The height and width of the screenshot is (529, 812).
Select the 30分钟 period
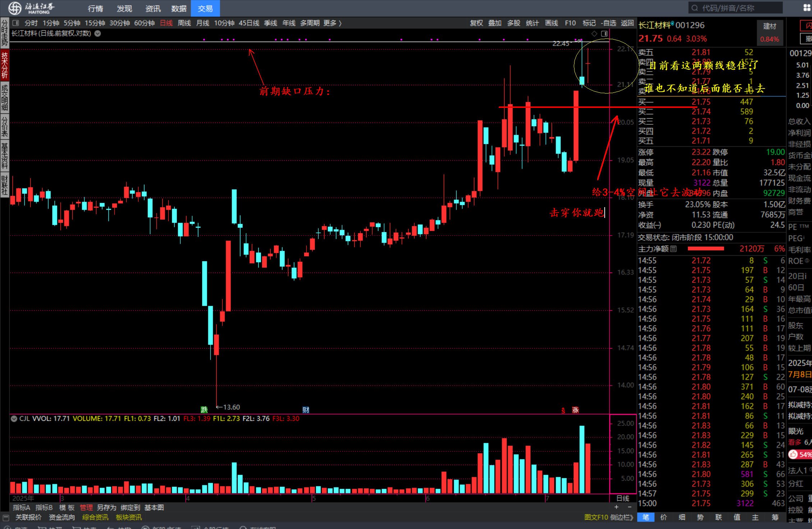pos(120,23)
